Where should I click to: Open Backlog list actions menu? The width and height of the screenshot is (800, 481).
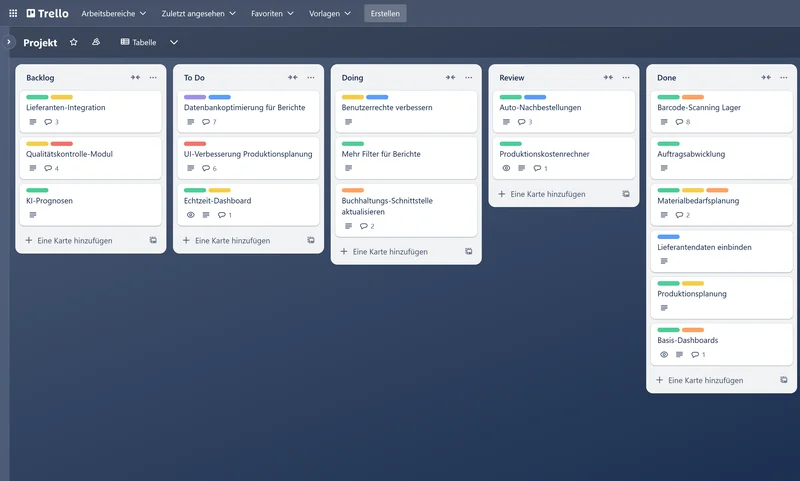pyautogui.click(x=153, y=78)
